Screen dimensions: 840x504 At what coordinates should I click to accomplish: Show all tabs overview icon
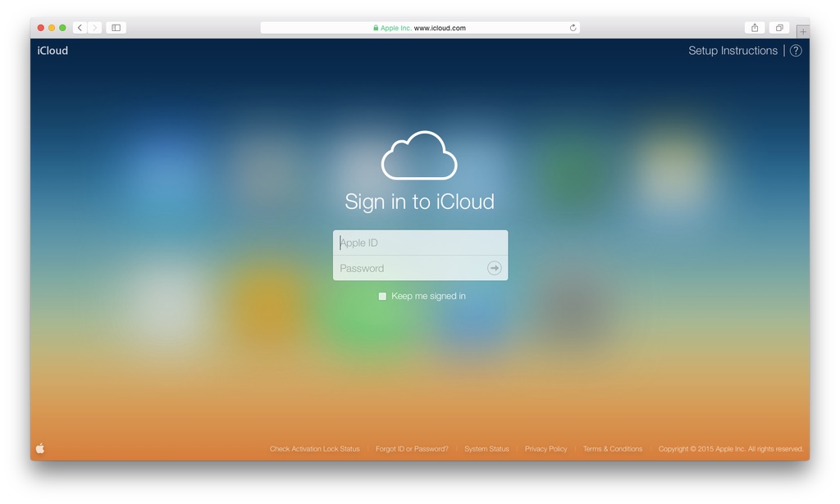coord(779,28)
